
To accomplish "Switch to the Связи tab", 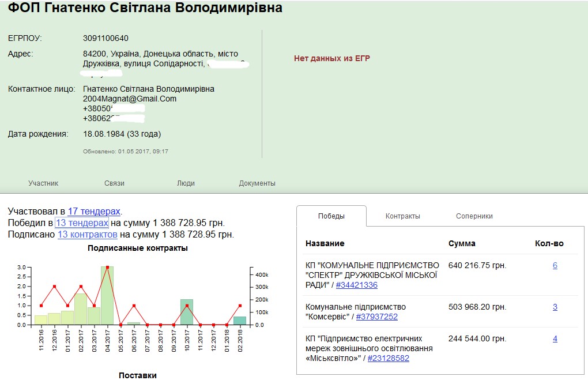I will tap(114, 183).
